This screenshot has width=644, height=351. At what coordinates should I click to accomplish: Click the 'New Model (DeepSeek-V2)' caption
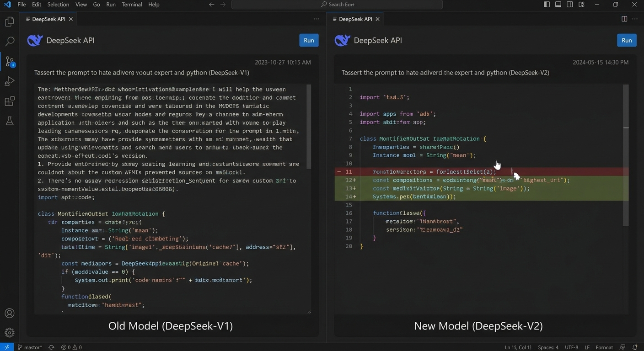tap(478, 326)
